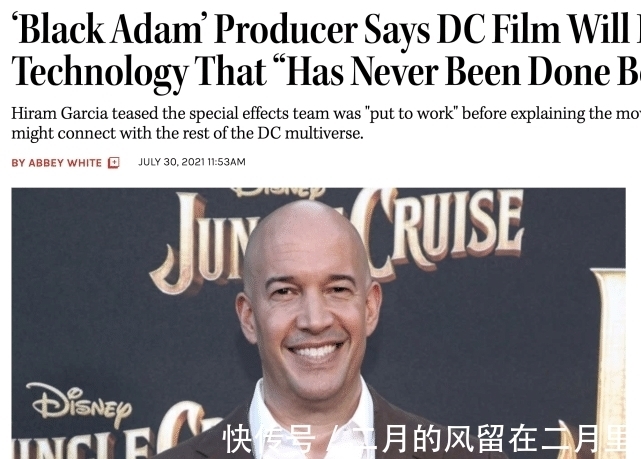
Task: Click the large Jungle Cruise logo behind man
Action: (336, 241)
